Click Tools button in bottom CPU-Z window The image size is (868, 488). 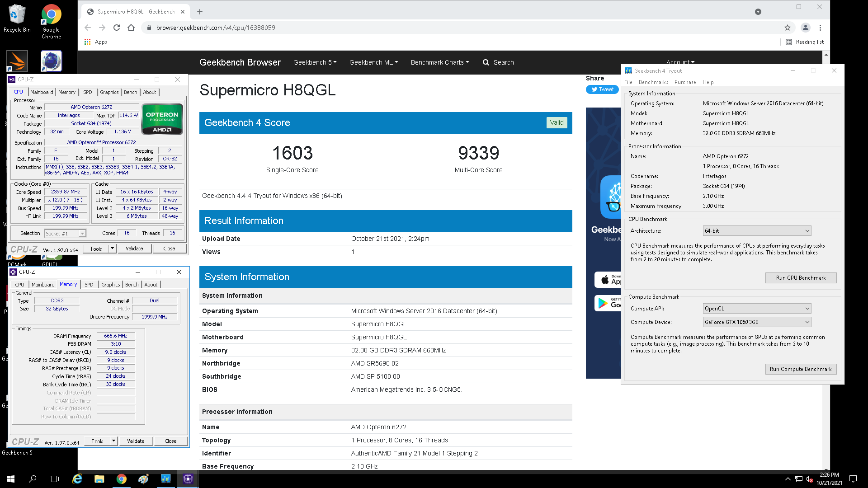click(x=97, y=441)
